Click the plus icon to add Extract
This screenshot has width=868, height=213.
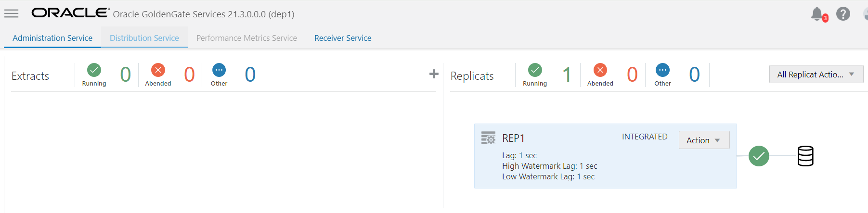click(x=434, y=74)
